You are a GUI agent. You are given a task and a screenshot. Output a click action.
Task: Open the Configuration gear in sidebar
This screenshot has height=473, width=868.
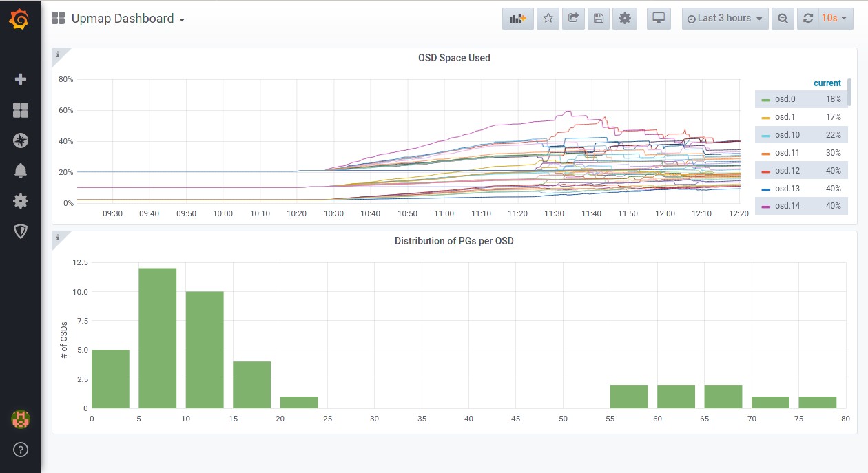coord(20,201)
